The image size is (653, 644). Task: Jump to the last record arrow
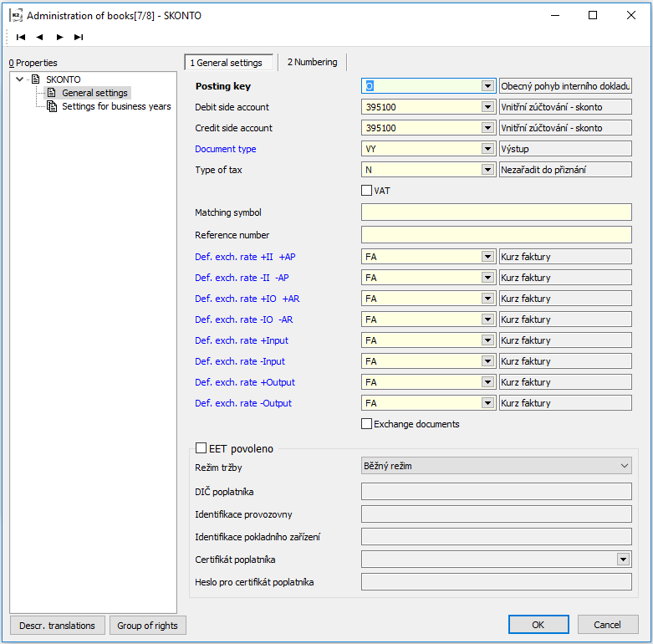point(79,37)
